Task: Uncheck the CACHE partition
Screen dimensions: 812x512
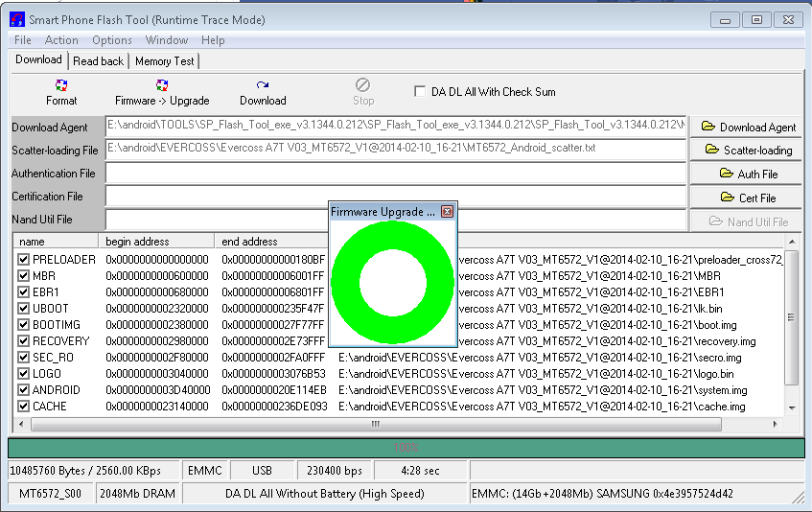Action: (23, 407)
